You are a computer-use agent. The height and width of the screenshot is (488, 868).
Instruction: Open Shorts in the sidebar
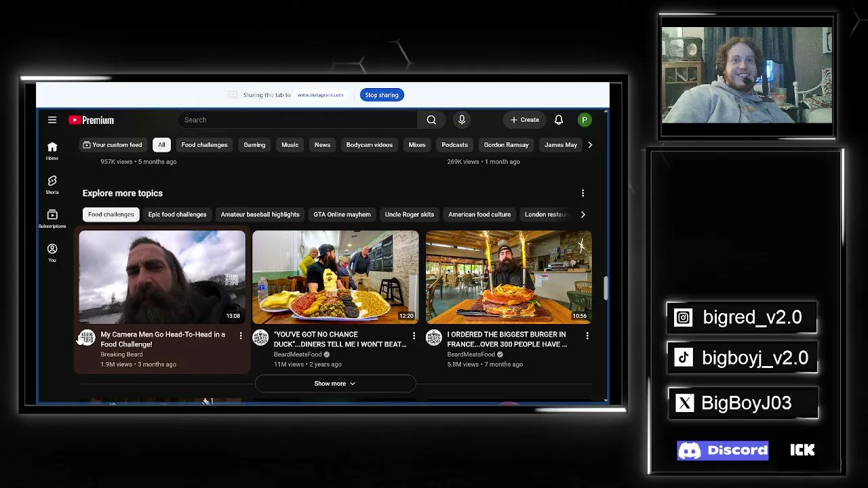click(x=52, y=185)
